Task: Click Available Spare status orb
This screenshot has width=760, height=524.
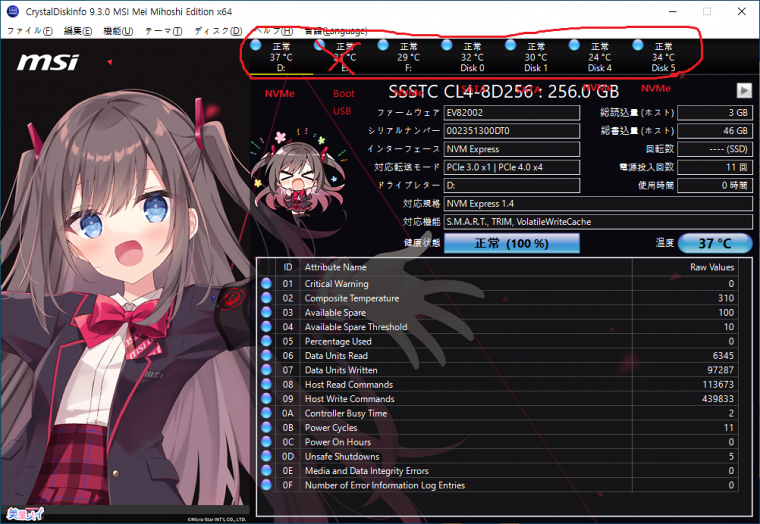Action: (266, 312)
